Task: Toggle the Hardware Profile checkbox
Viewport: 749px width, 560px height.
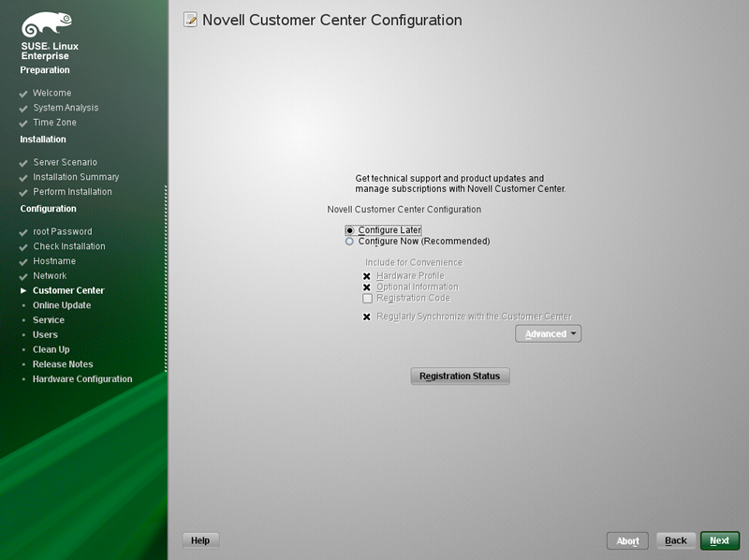Action: coord(367,276)
